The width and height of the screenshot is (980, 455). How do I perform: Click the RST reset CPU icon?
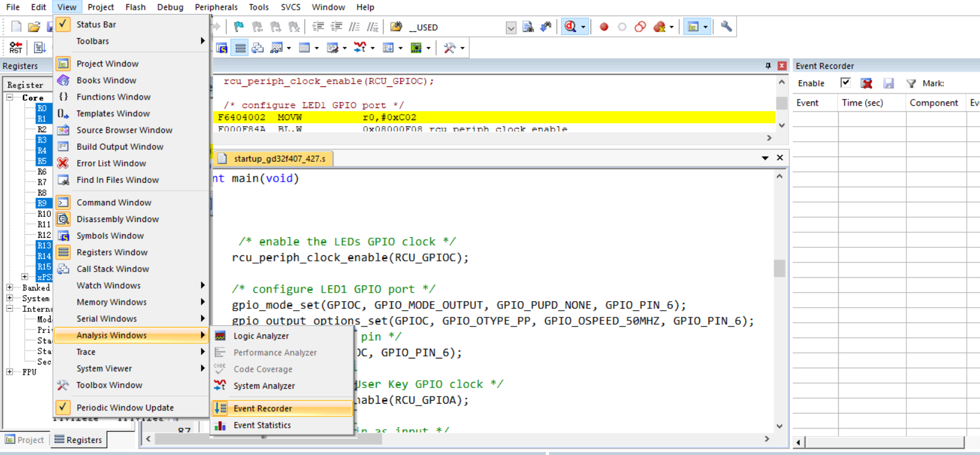pos(16,48)
